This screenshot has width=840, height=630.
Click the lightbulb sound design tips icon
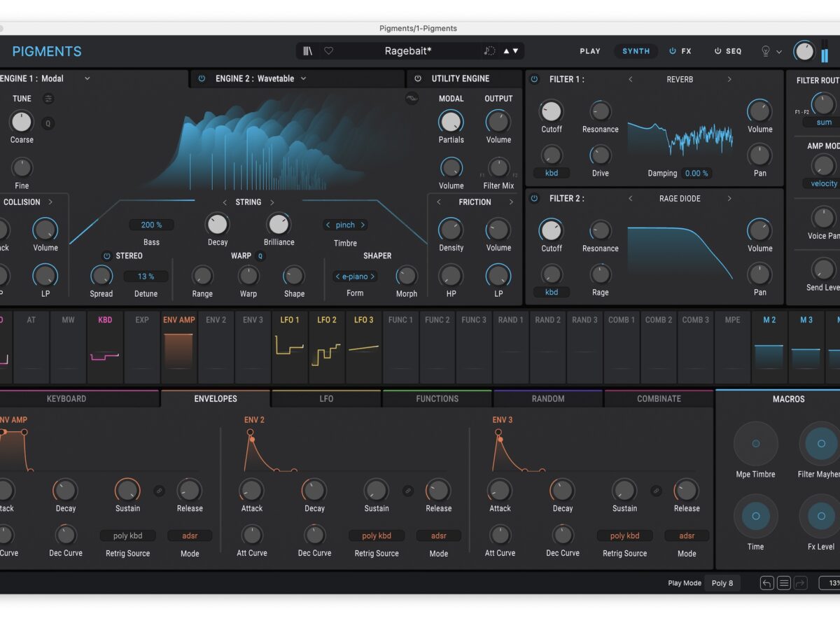click(765, 51)
